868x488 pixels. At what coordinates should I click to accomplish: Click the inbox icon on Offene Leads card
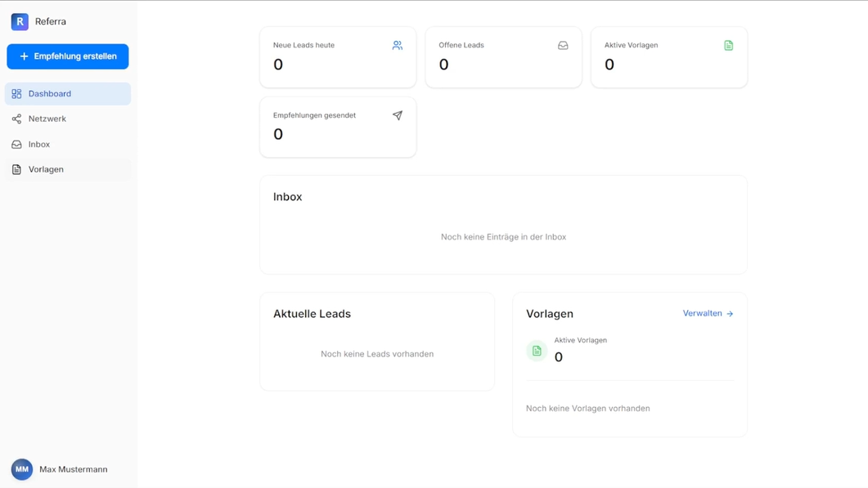click(563, 46)
